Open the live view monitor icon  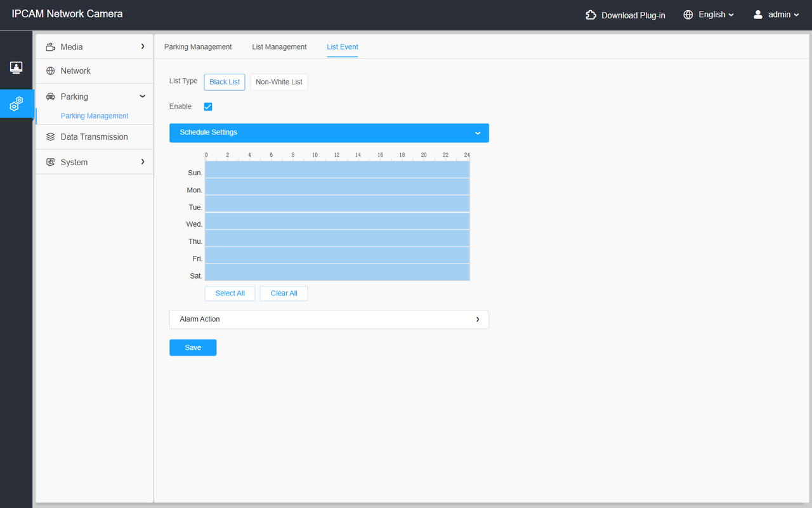16,67
